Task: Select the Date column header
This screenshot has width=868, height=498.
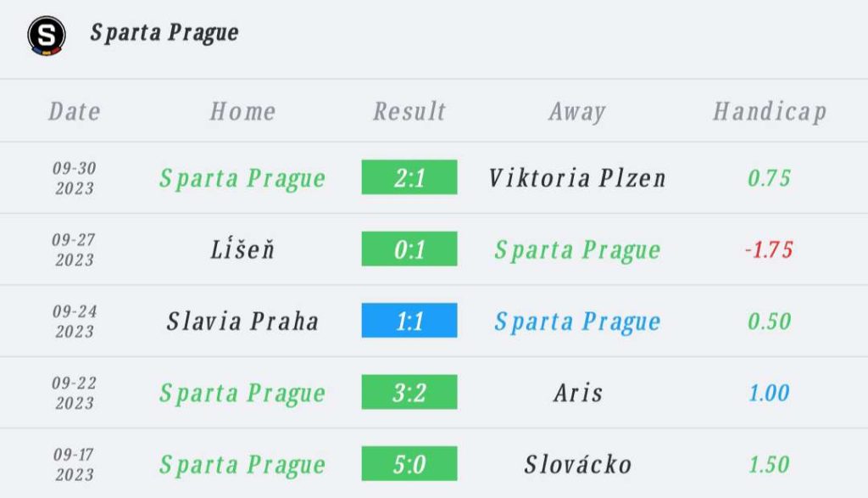Action: coord(75,111)
